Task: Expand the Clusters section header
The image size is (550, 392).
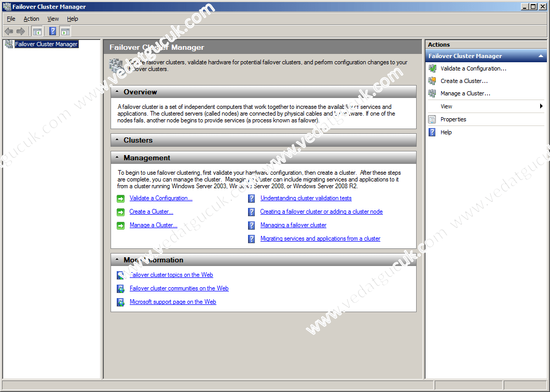Action: pyautogui.click(x=264, y=140)
